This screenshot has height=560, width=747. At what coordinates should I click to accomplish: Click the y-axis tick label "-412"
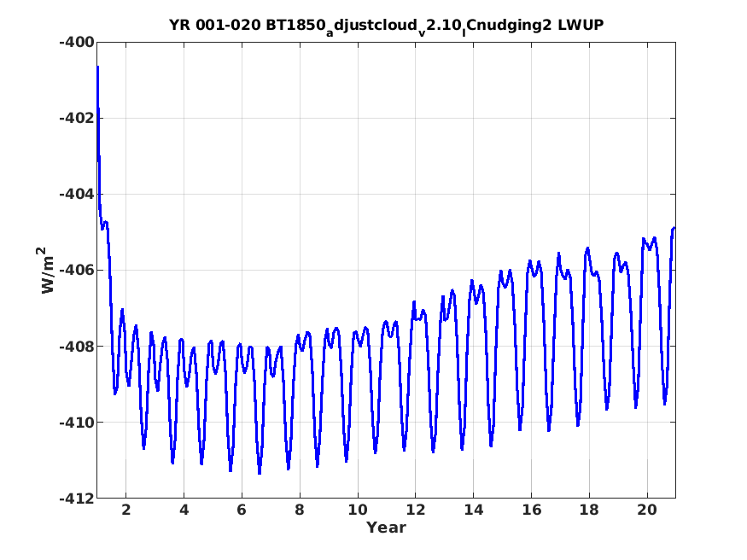point(77,498)
